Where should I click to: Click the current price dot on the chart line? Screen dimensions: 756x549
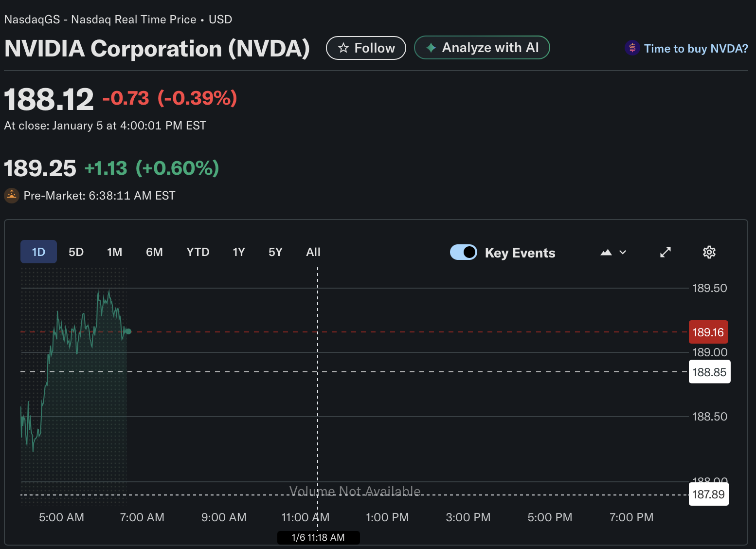click(128, 331)
